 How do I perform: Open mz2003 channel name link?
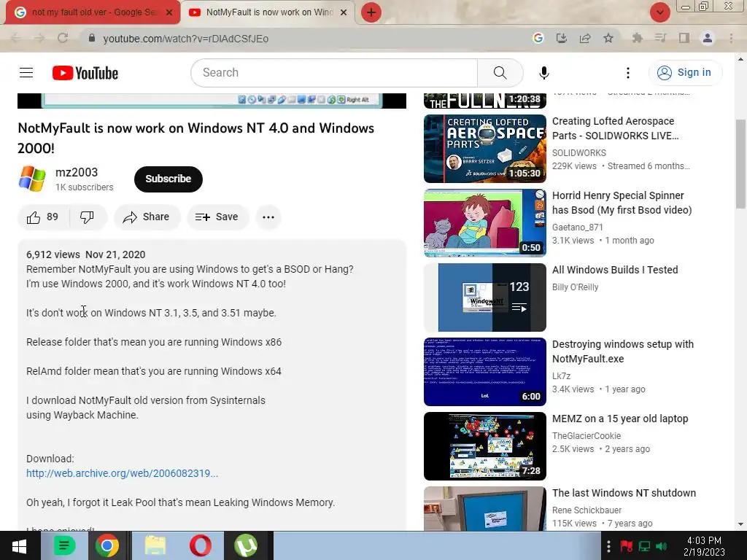(x=77, y=172)
